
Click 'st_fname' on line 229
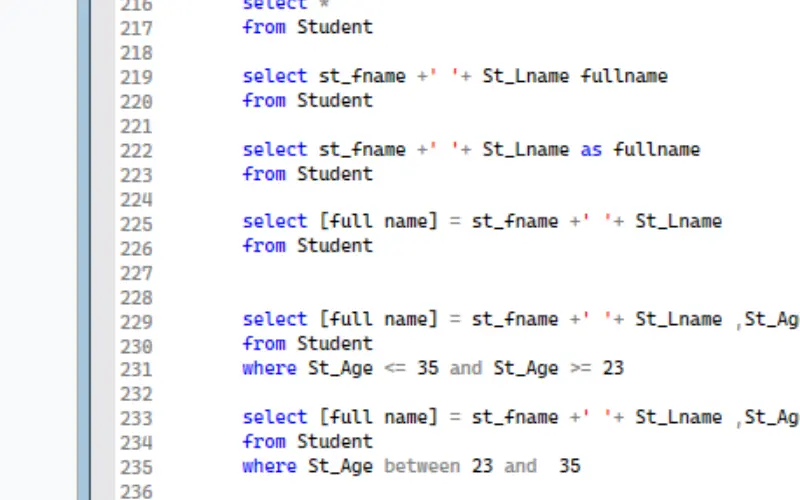point(515,319)
